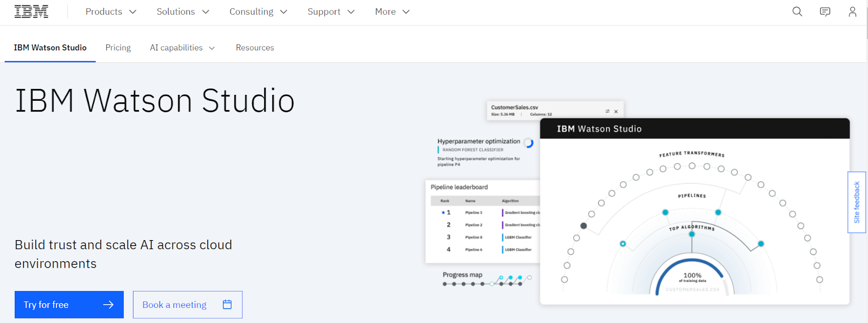
Task: Open the Pricing tab
Action: click(x=118, y=48)
